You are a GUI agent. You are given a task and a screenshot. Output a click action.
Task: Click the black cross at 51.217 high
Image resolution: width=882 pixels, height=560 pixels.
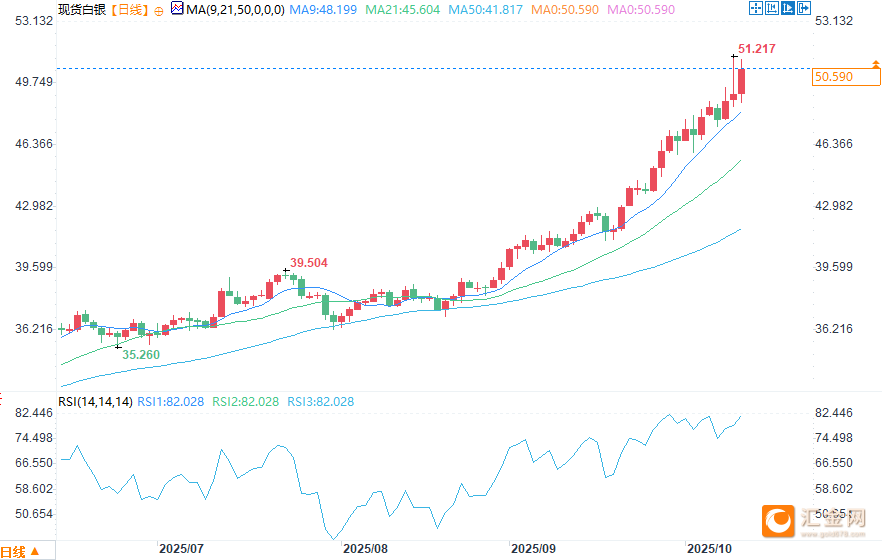tap(733, 57)
